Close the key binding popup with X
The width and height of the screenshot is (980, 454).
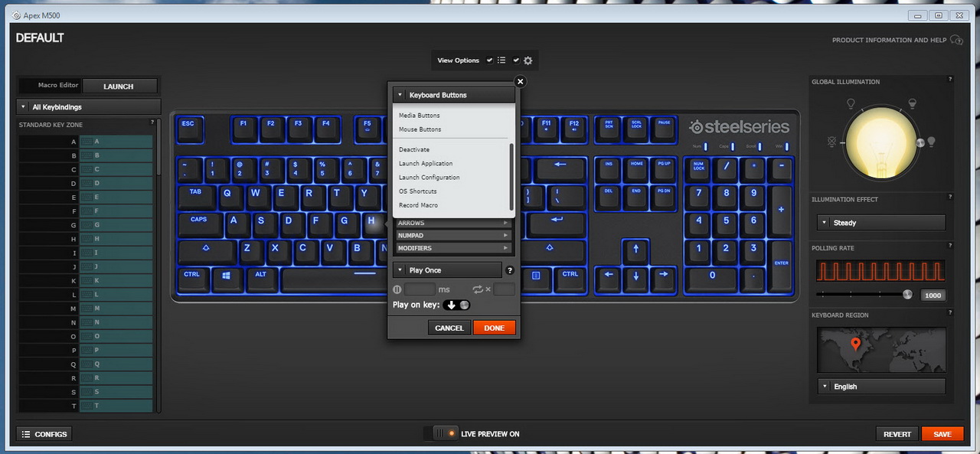coord(521,81)
